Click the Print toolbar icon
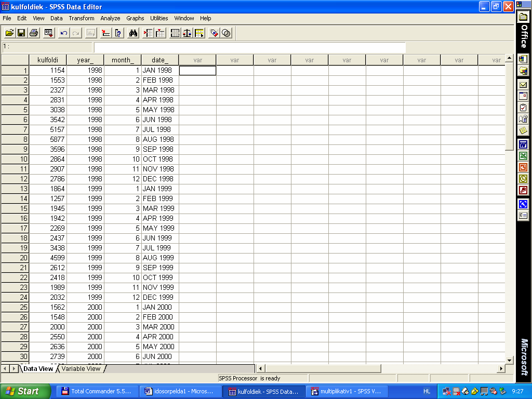The image size is (532, 399). pos(34,33)
